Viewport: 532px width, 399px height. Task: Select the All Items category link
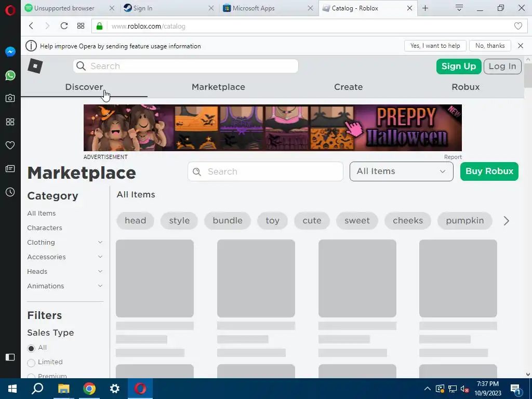tap(42, 214)
